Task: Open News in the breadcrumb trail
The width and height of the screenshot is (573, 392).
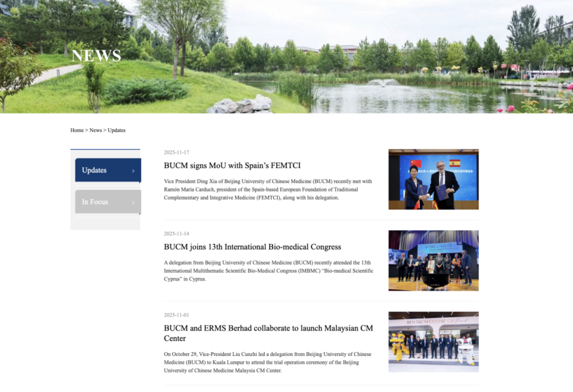Action: pos(95,130)
